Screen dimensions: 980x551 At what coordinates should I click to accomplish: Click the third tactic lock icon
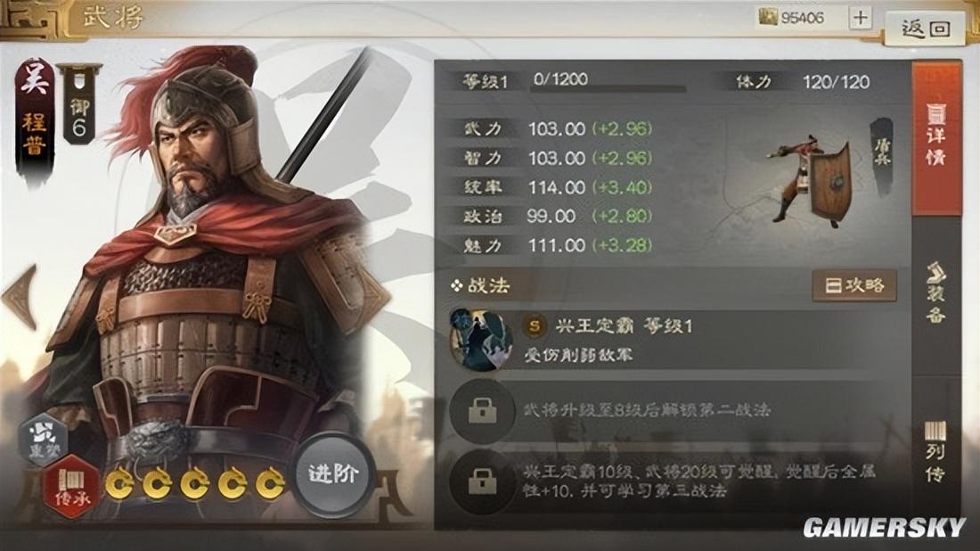482,481
